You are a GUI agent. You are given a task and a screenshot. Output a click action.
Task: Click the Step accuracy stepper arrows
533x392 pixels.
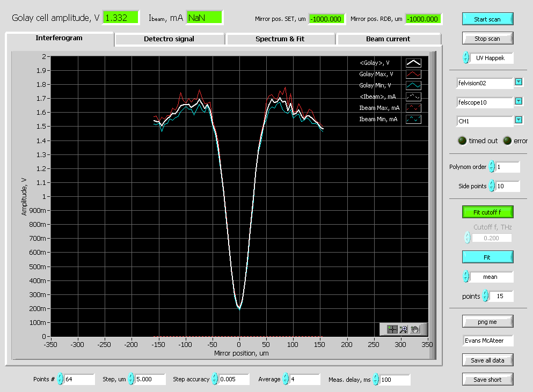coord(215,379)
